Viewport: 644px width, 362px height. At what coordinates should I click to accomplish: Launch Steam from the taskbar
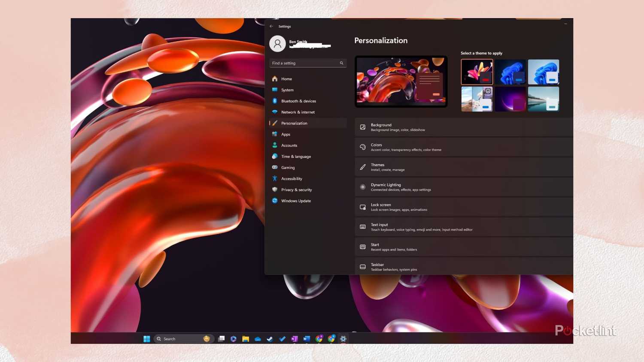click(x=270, y=339)
